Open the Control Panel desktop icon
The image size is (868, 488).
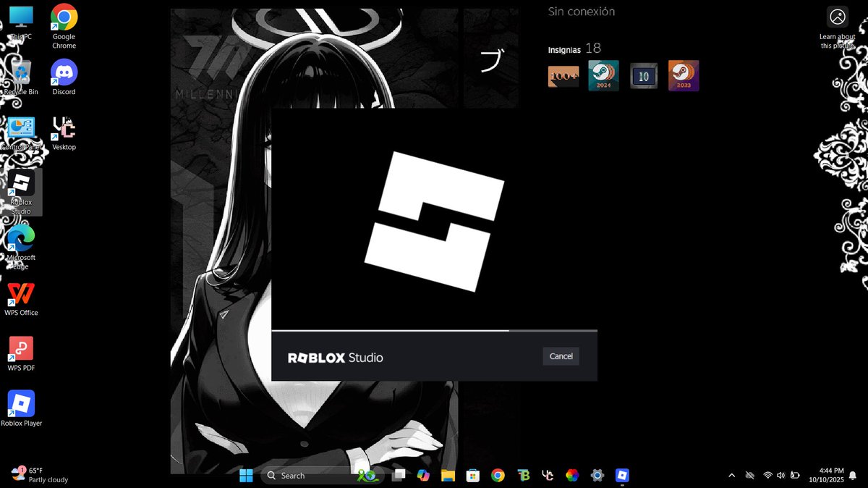[21, 132]
